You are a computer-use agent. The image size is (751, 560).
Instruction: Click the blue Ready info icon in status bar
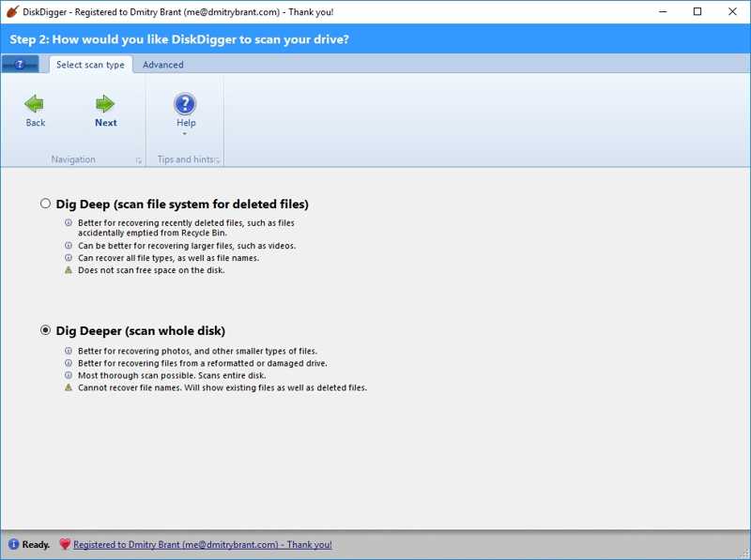pyautogui.click(x=13, y=544)
